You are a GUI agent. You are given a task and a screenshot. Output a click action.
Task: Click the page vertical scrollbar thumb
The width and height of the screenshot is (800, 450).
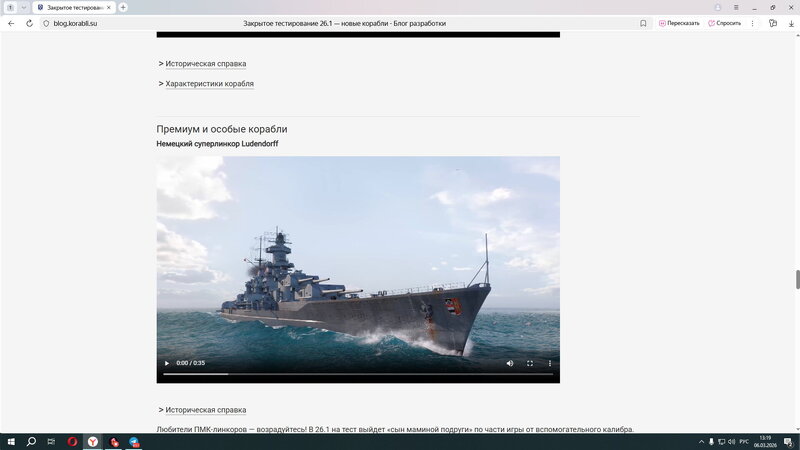(x=796, y=279)
